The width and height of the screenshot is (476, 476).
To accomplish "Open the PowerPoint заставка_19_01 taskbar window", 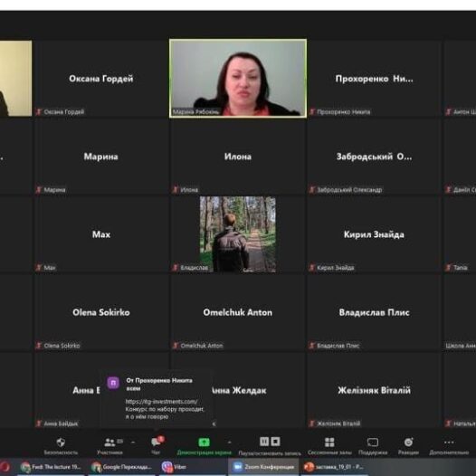I will [x=335, y=467].
